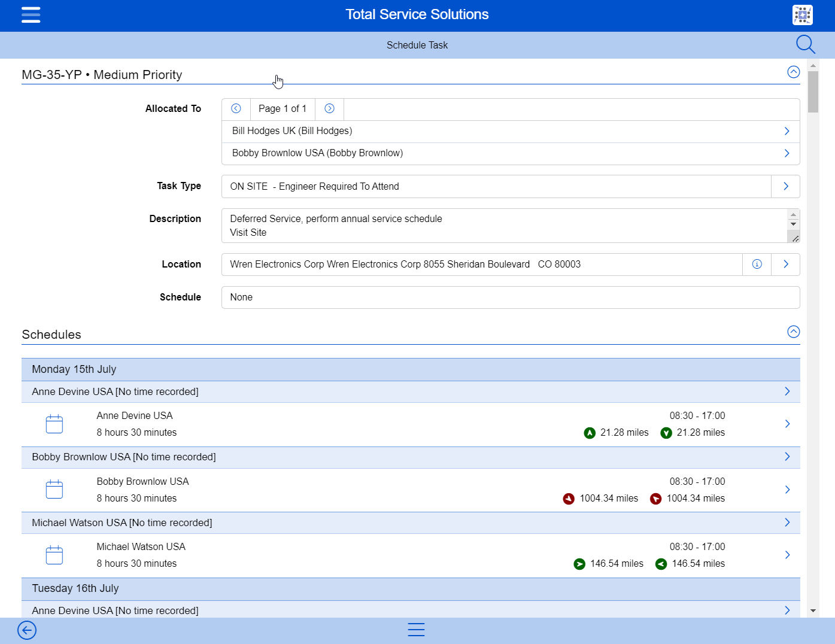Open Task Type selection chevron

[786, 186]
